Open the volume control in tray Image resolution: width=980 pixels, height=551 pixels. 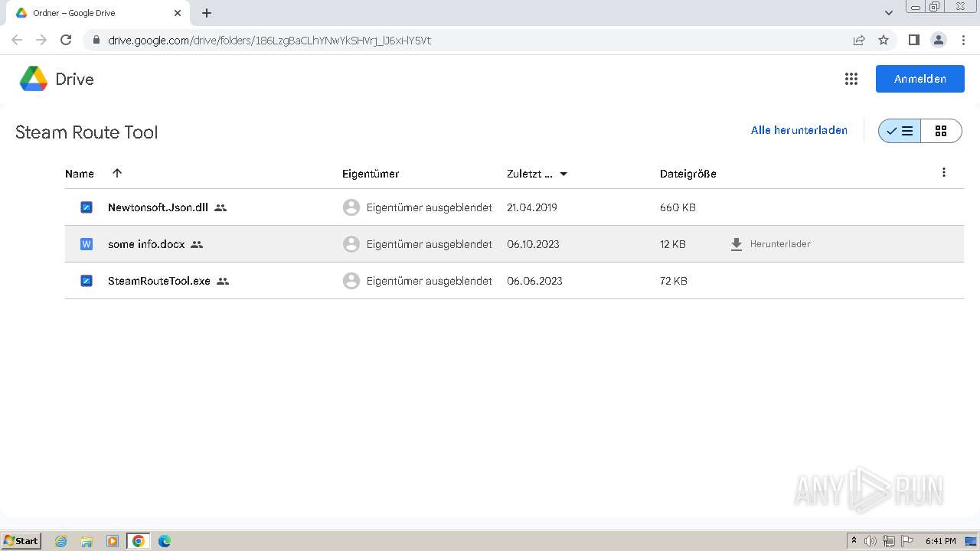[x=870, y=541]
